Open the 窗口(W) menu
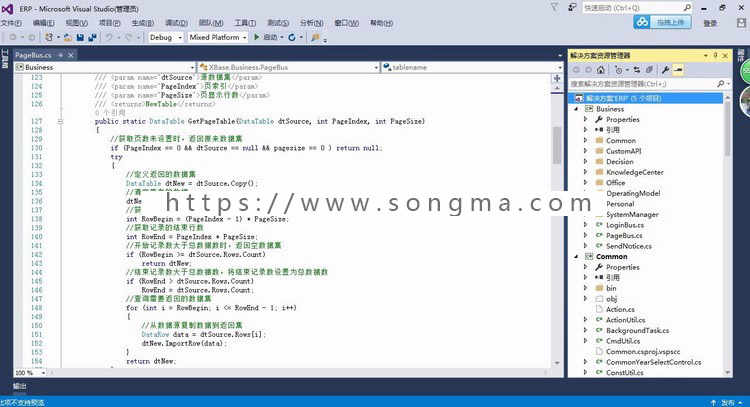 pos(346,23)
